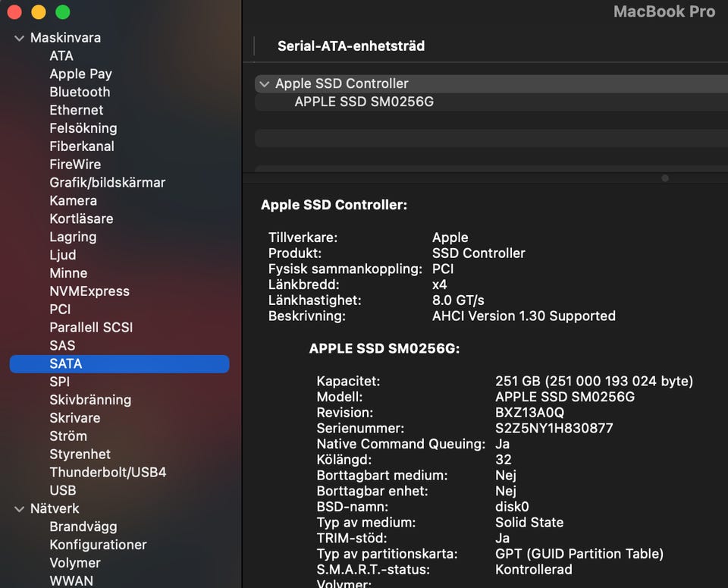Click the yellow minimize window button
Screen dimensions: 728x588
click(x=38, y=12)
